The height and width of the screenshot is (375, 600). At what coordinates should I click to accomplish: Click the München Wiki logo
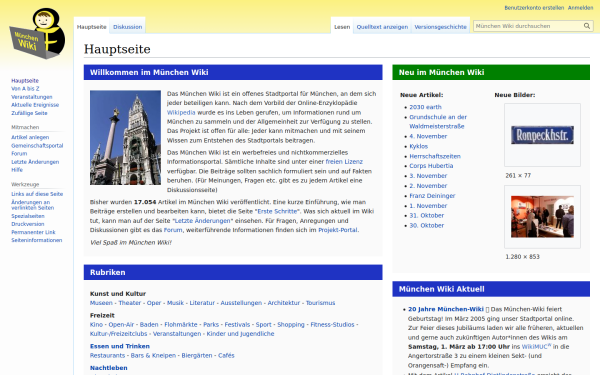coord(37,34)
